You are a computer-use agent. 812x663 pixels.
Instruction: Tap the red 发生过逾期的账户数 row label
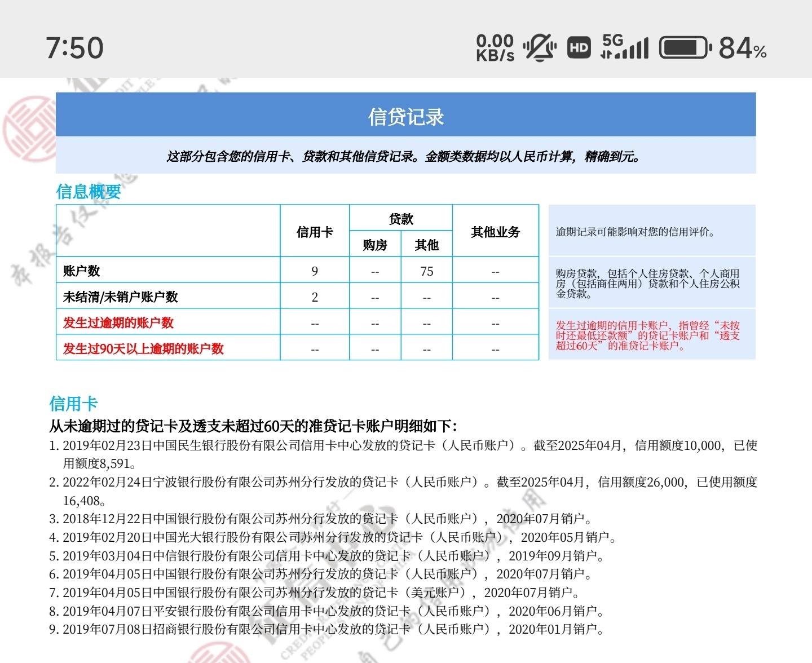118,322
